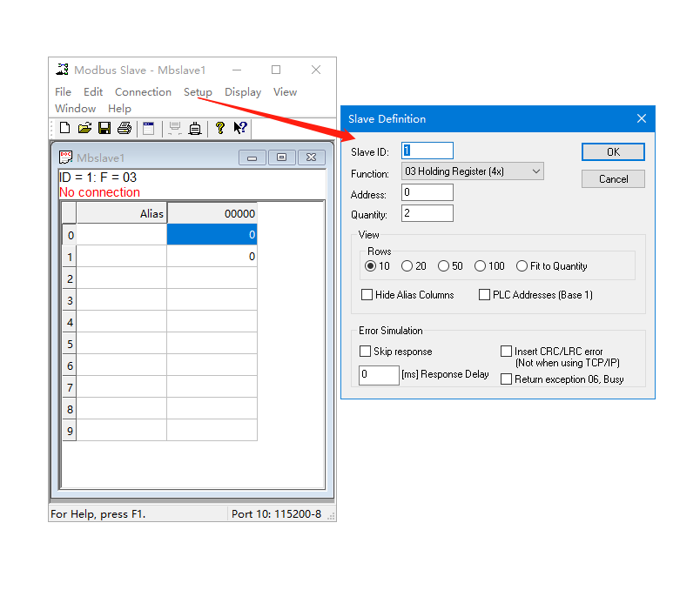Select the highlighted value cell in row 0
This screenshot has width=700, height=610.
(212, 234)
